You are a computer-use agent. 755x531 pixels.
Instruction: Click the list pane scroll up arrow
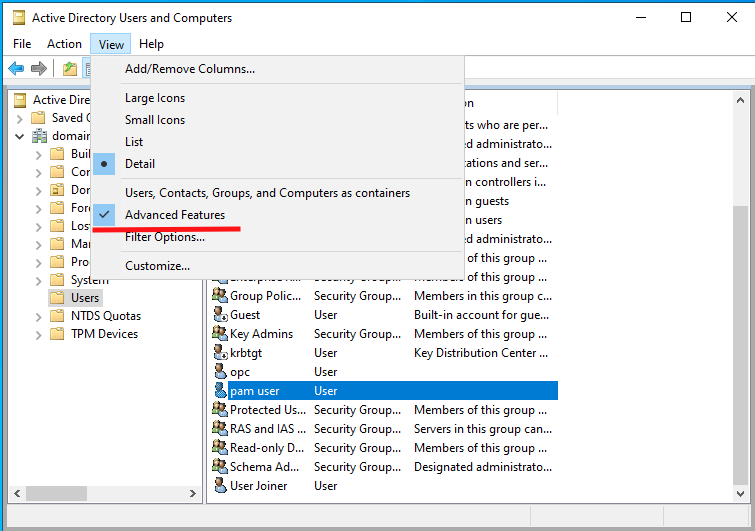pyautogui.click(x=740, y=101)
